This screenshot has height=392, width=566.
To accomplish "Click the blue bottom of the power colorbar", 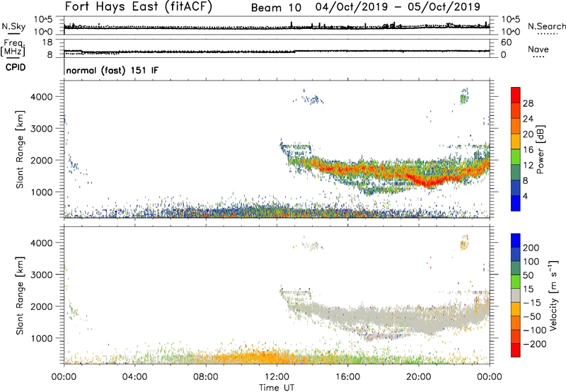I will 516,203.
